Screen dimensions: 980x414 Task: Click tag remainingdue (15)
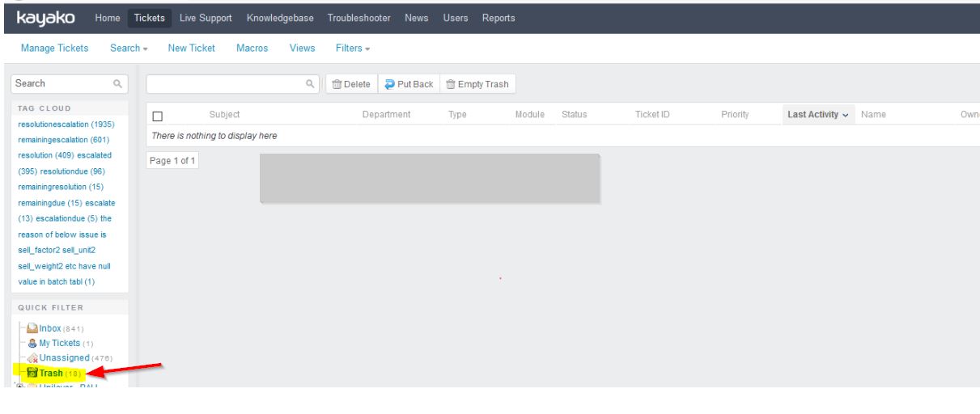coord(48,202)
